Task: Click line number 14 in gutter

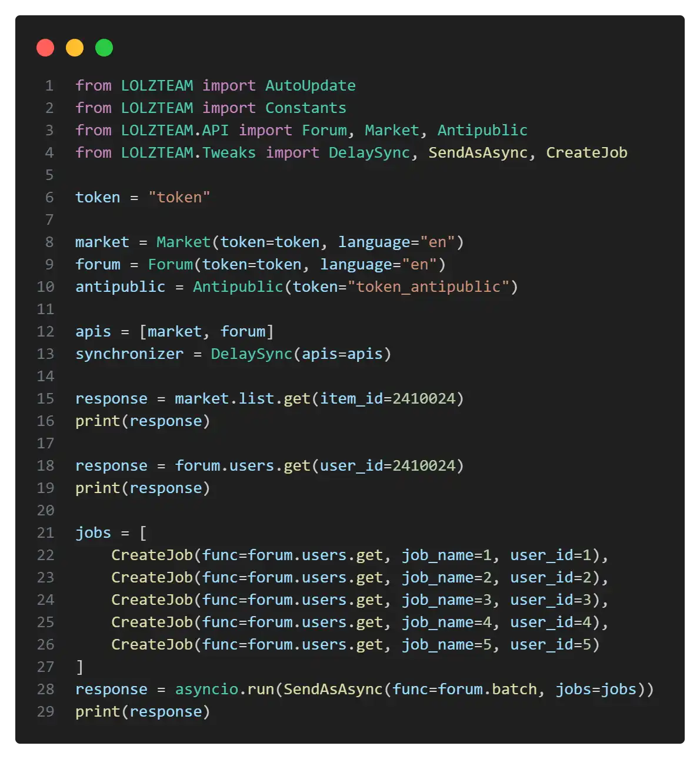Action: [x=45, y=377]
